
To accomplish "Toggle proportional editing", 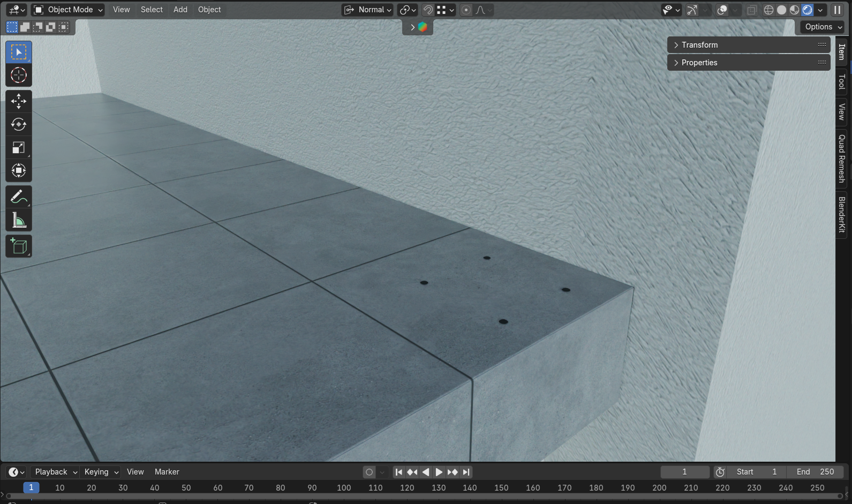I will 466,10.
